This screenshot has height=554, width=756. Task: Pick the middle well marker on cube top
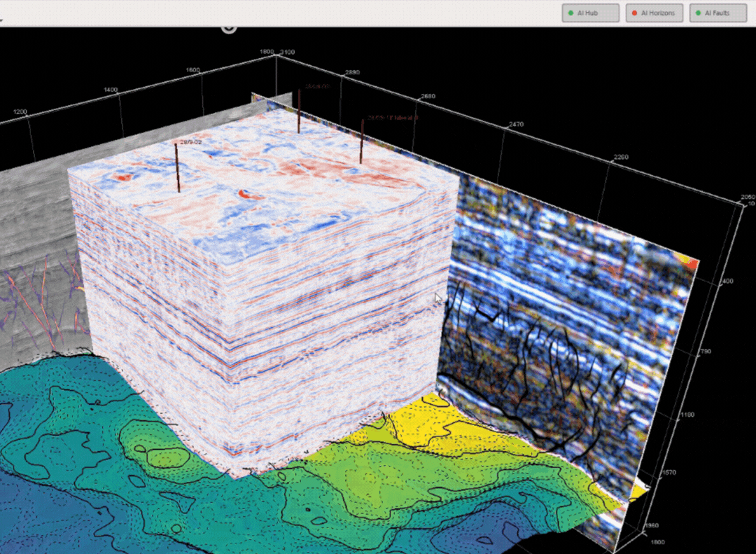coord(299,112)
